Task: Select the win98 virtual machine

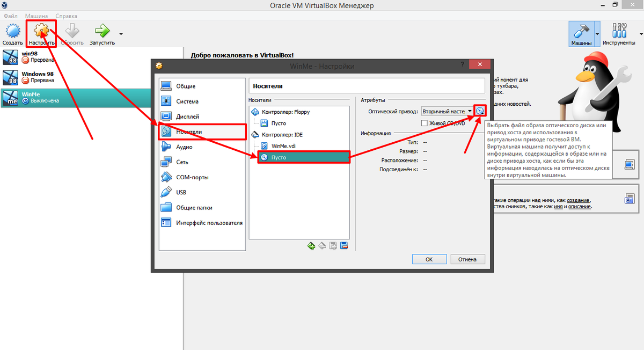Action: 91,59
